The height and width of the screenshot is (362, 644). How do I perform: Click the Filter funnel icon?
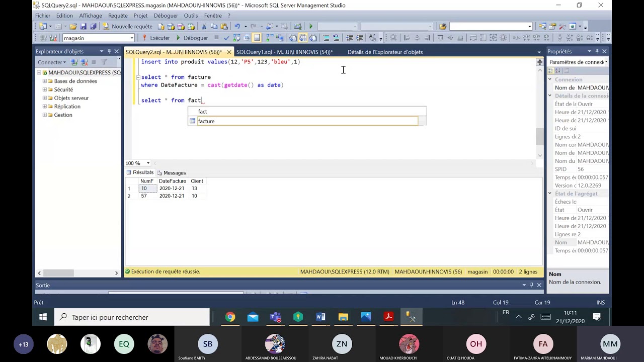[104, 62]
